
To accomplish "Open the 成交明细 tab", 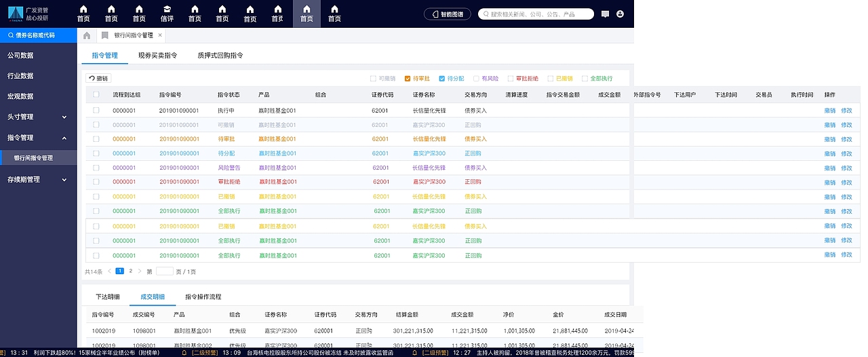I will click(x=153, y=297).
